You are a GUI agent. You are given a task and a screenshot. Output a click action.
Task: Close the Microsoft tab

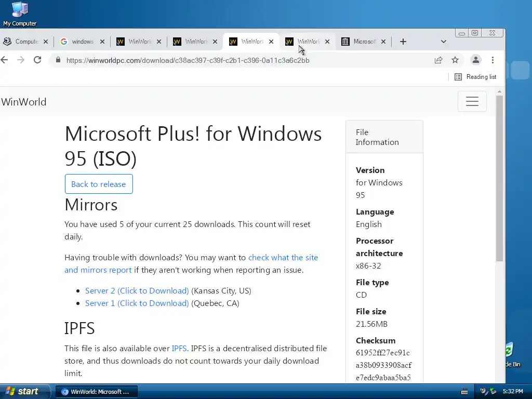(x=383, y=42)
